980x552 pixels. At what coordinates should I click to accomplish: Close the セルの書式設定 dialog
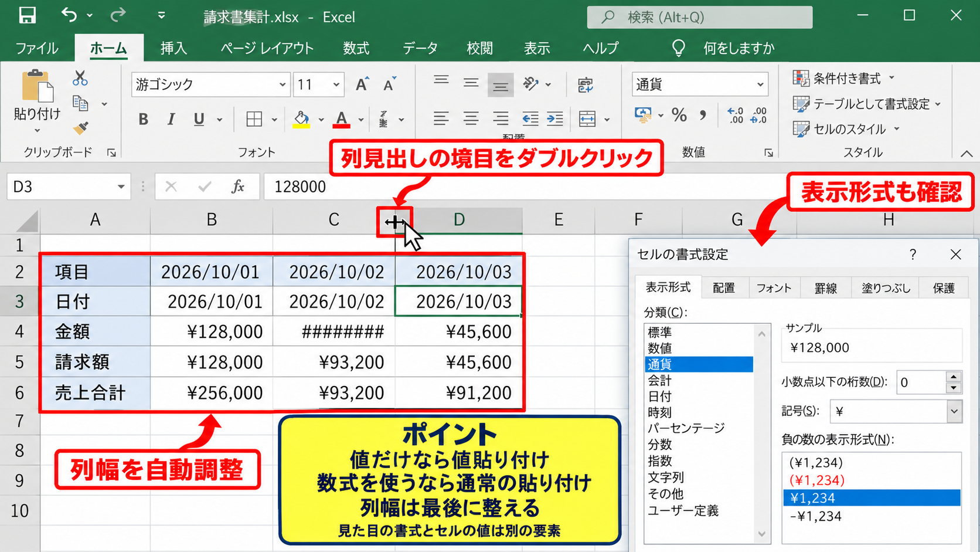coord(956,255)
